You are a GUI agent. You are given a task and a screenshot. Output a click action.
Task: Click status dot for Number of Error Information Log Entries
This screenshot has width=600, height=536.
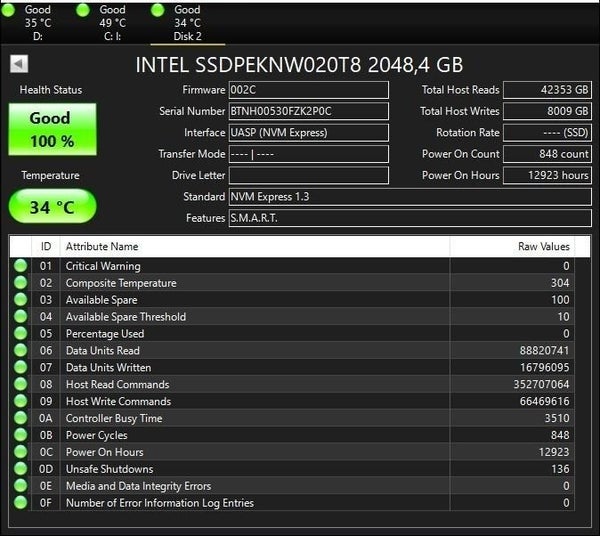(x=21, y=502)
